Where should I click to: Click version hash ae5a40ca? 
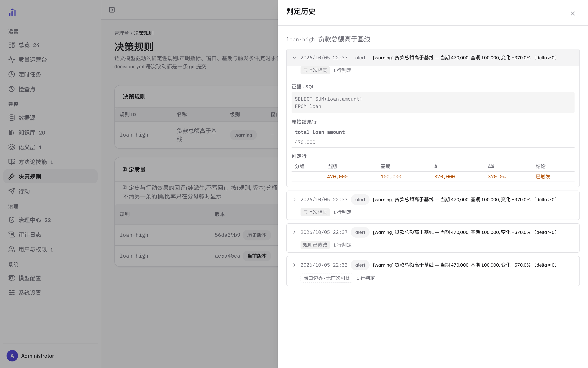coord(227,256)
